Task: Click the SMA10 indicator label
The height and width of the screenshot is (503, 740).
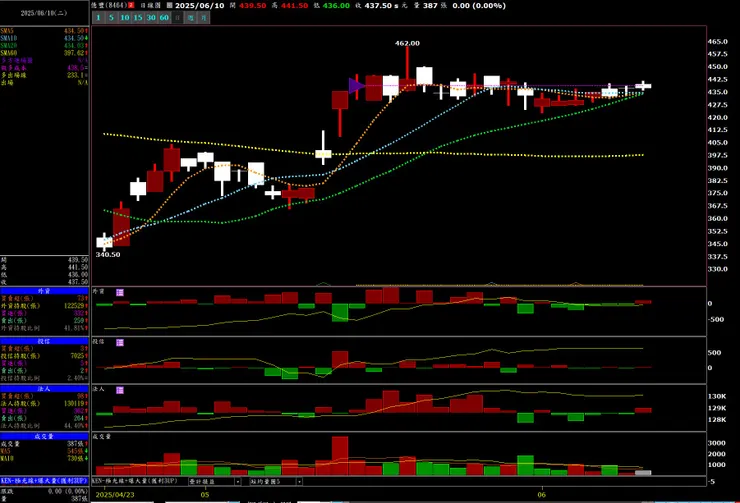Action: coord(8,38)
